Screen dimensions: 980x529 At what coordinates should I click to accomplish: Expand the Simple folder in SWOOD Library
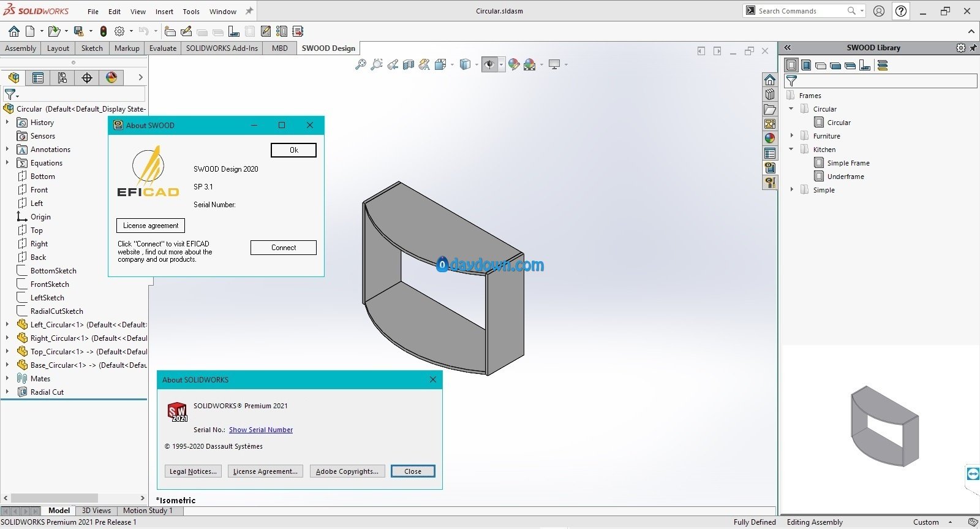791,190
